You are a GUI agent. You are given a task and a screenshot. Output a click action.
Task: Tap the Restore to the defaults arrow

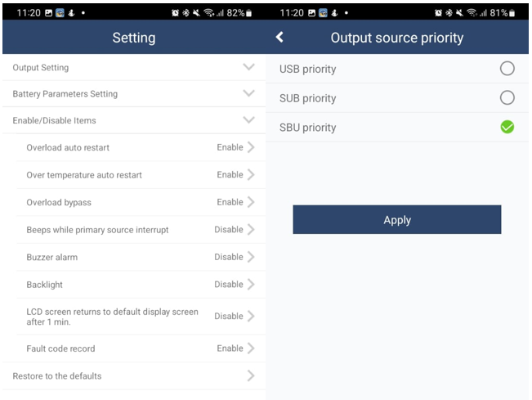click(x=251, y=376)
